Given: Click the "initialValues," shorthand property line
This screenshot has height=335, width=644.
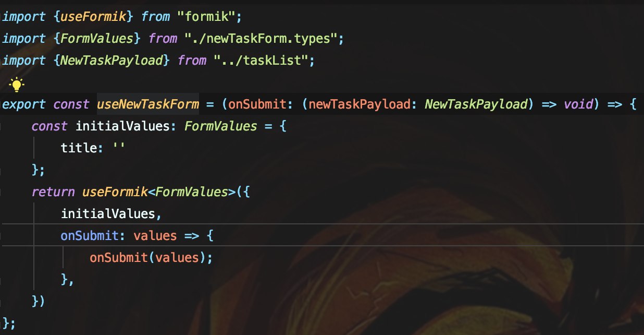Looking at the screenshot, I should click(112, 214).
